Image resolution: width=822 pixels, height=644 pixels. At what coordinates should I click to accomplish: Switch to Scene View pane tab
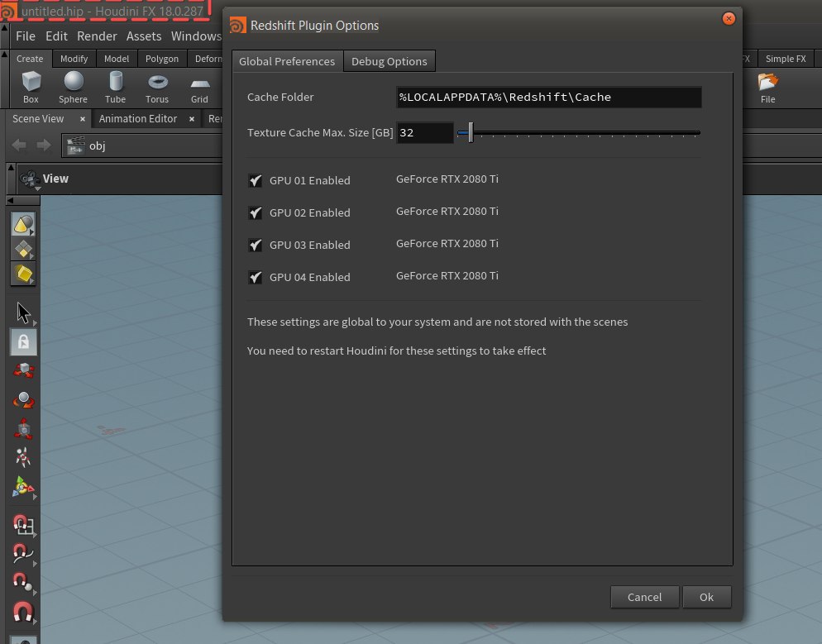38,119
